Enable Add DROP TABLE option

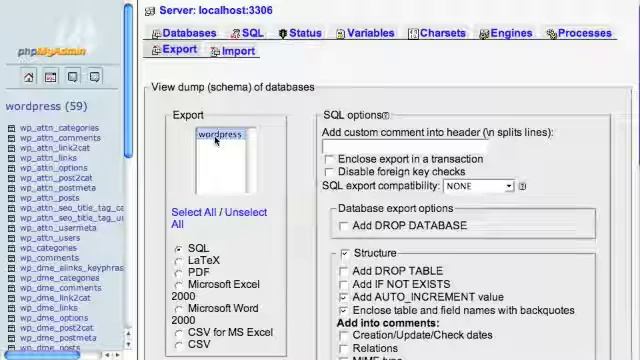click(344, 271)
